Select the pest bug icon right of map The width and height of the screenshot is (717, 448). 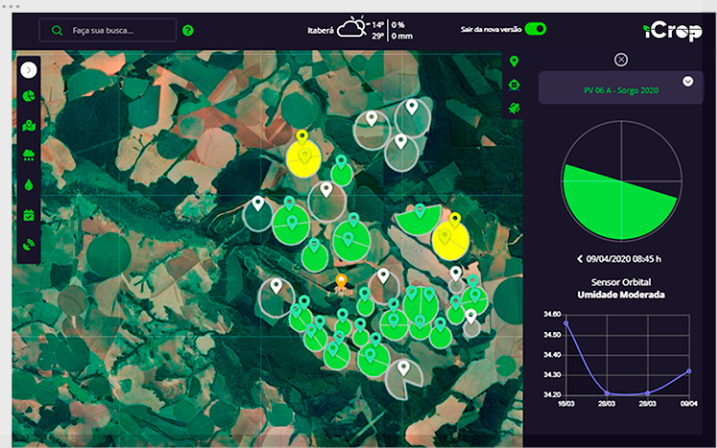514,107
